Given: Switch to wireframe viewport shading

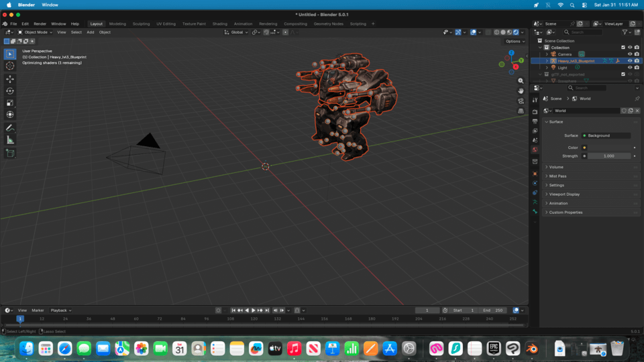Looking at the screenshot, I should pos(496,32).
